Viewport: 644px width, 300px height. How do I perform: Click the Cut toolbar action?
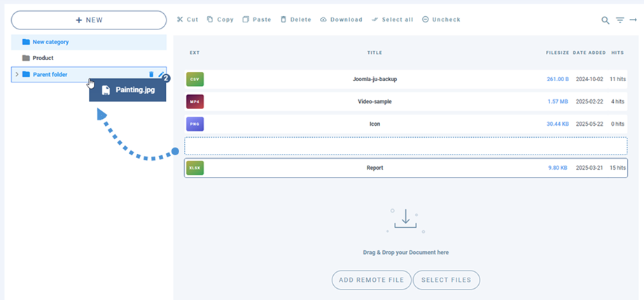click(x=187, y=20)
